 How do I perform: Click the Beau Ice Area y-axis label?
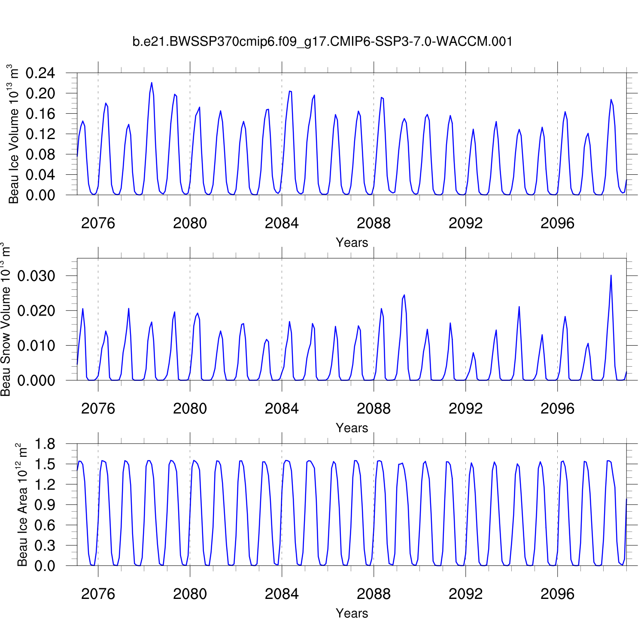coord(22,505)
